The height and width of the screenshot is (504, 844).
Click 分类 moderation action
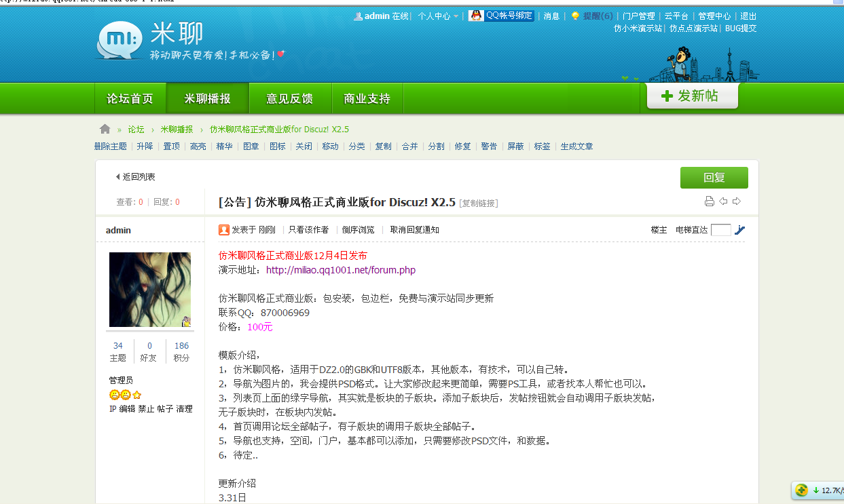pos(357,147)
